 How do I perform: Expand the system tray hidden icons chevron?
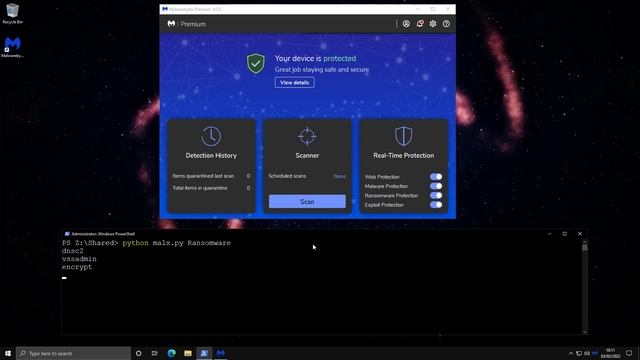[571, 353]
